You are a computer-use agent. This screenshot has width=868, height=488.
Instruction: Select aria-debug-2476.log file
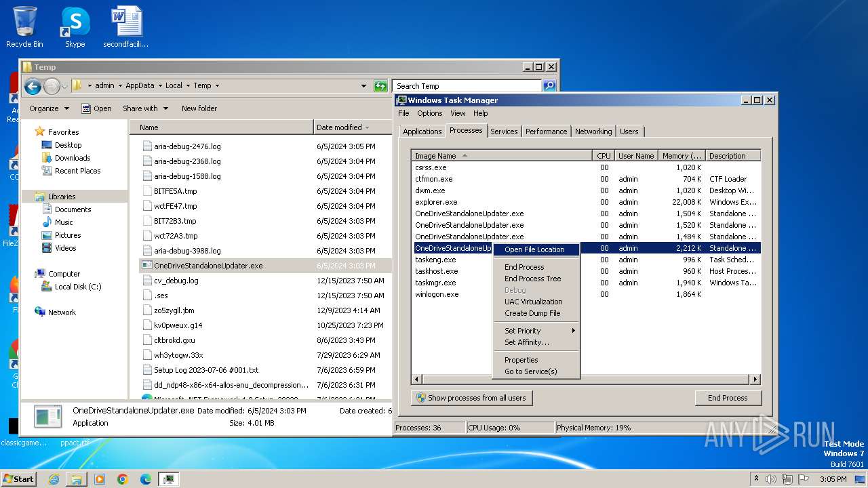pos(187,146)
